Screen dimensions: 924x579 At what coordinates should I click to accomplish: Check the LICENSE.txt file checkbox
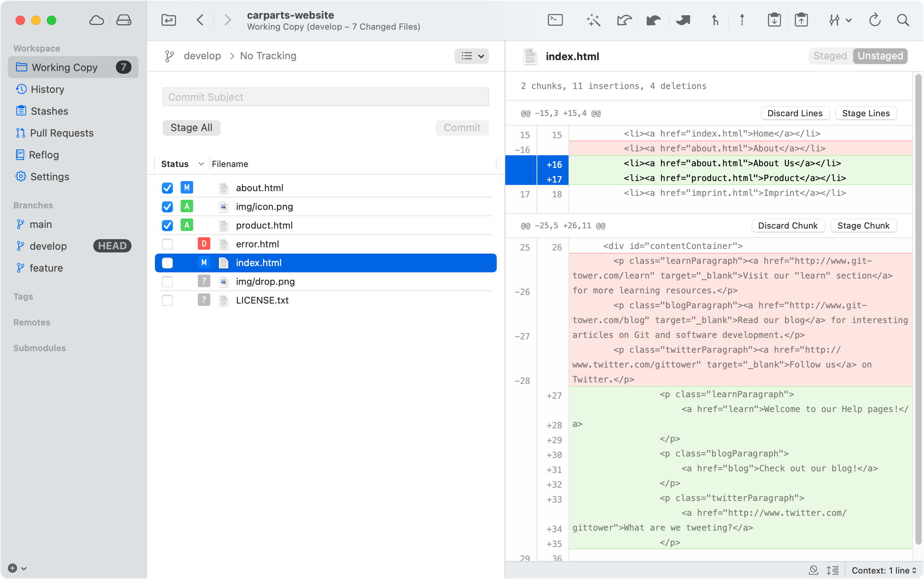click(x=167, y=300)
